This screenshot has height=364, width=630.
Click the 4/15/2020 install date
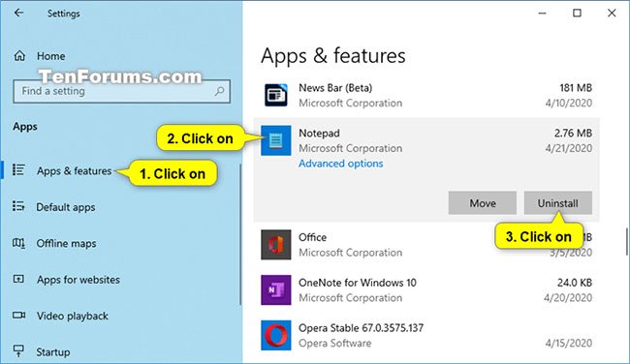(x=569, y=343)
